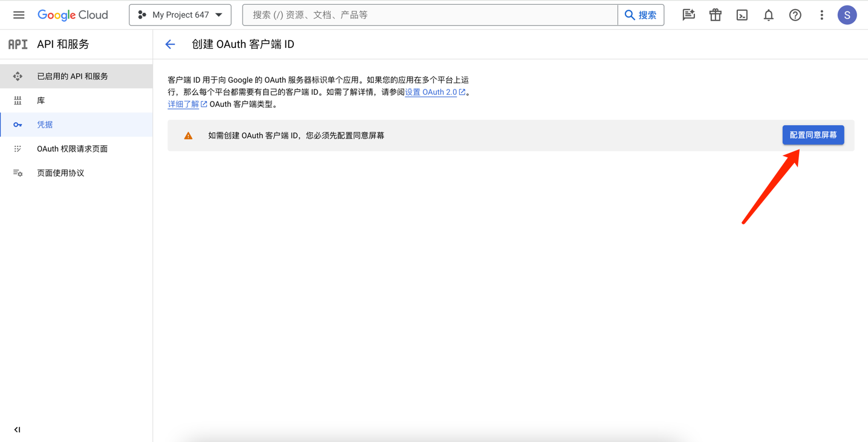Click the 创建 OAuth 客户端 ID heading
868x442 pixels.
click(243, 44)
